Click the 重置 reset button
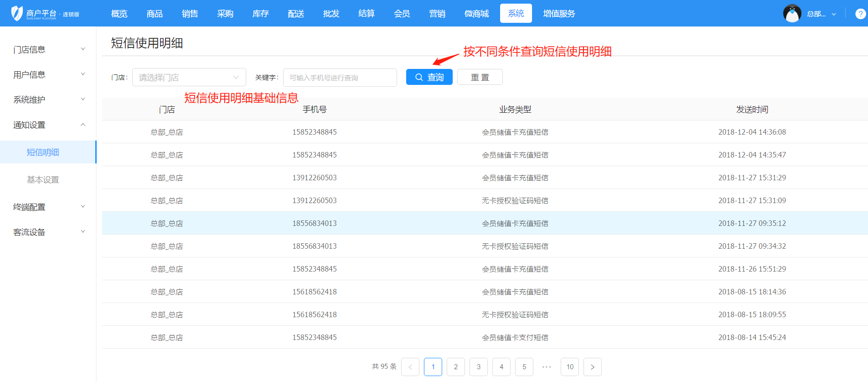 coord(480,77)
